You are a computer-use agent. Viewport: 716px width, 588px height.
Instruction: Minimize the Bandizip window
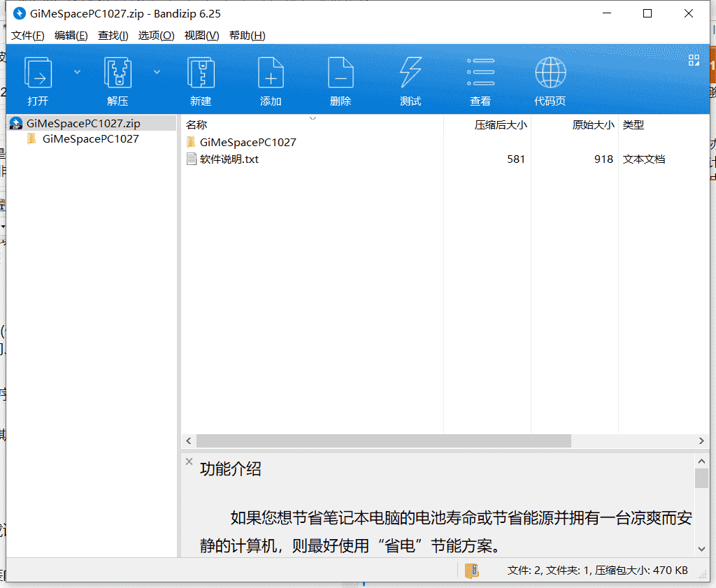pyautogui.click(x=607, y=13)
